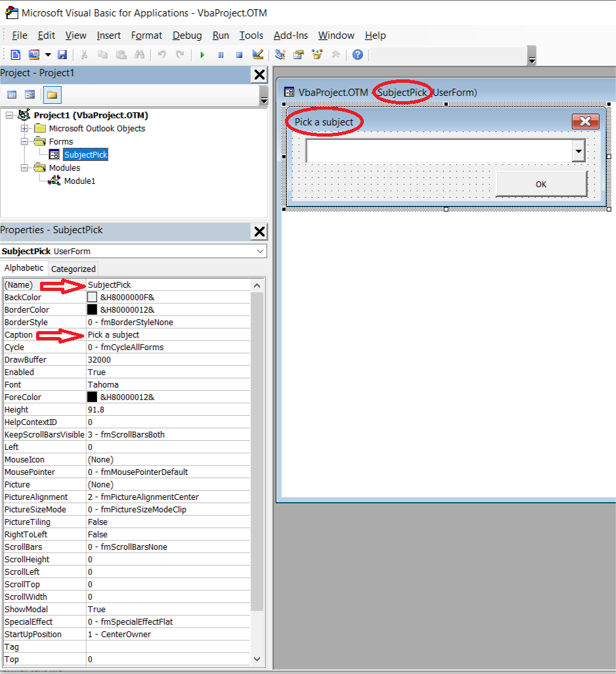Open the Tools menu
Viewport: 616px width, 674px height.
coord(252,35)
